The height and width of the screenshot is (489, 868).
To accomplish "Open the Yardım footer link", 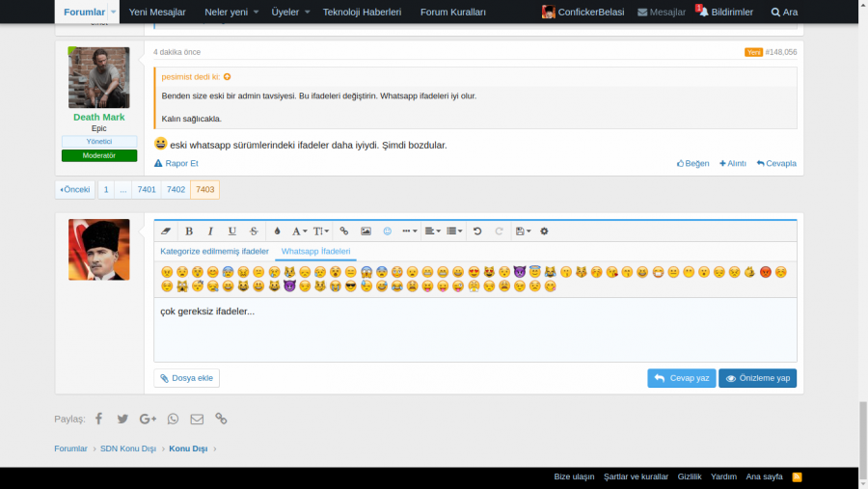I will coord(723,476).
